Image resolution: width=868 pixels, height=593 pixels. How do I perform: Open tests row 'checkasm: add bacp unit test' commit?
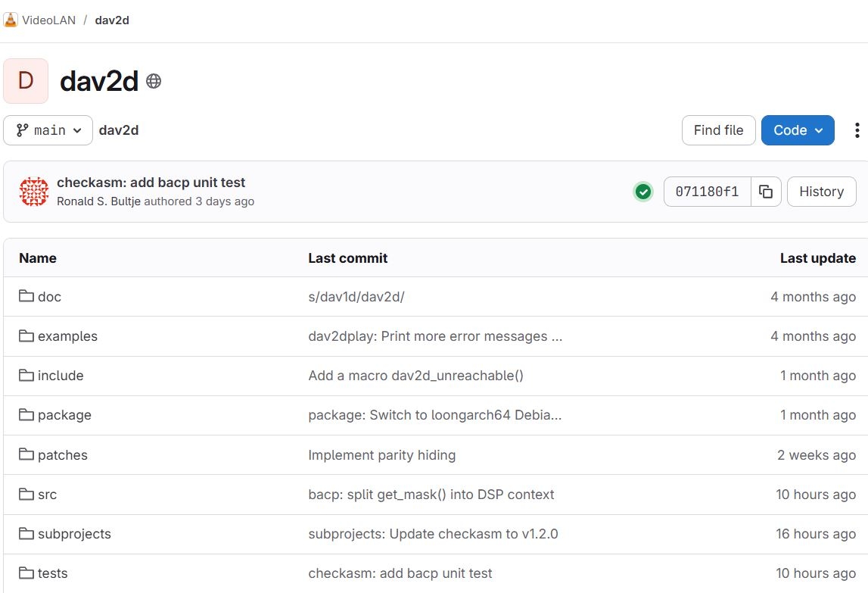coord(400,573)
